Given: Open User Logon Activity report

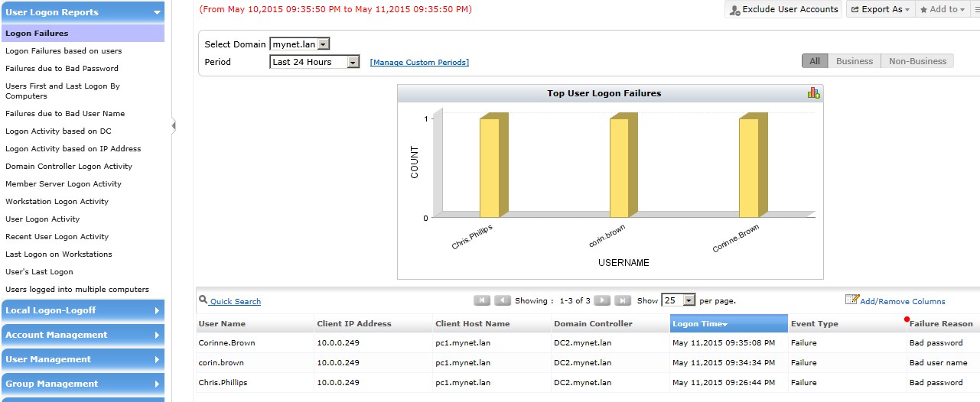Looking at the screenshot, I should [43, 219].
